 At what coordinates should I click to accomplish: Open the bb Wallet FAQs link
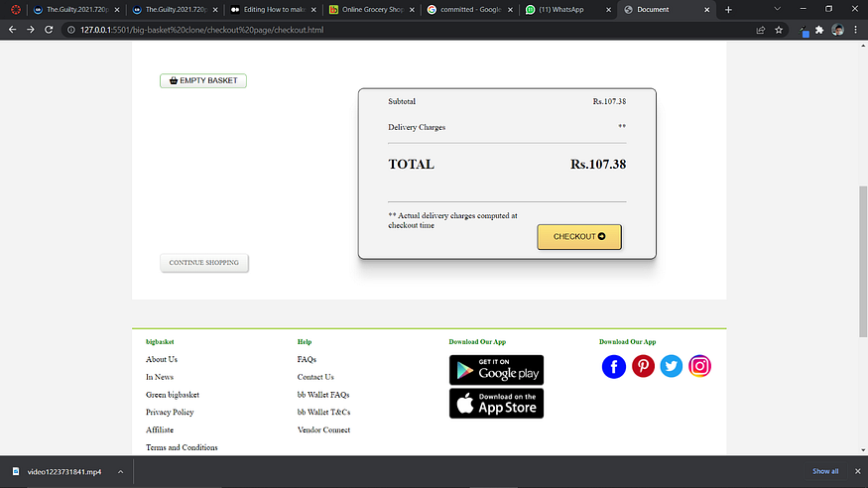pos(323,395)
